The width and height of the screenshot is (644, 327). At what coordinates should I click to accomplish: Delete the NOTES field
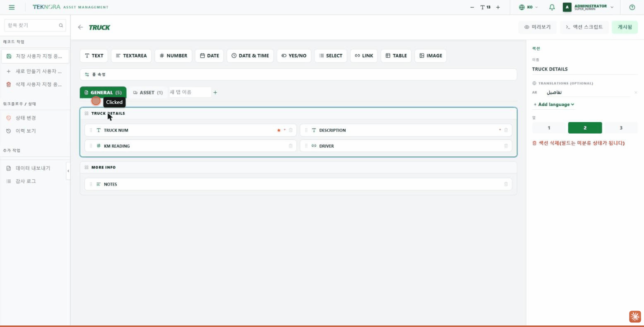click(506, 184)
